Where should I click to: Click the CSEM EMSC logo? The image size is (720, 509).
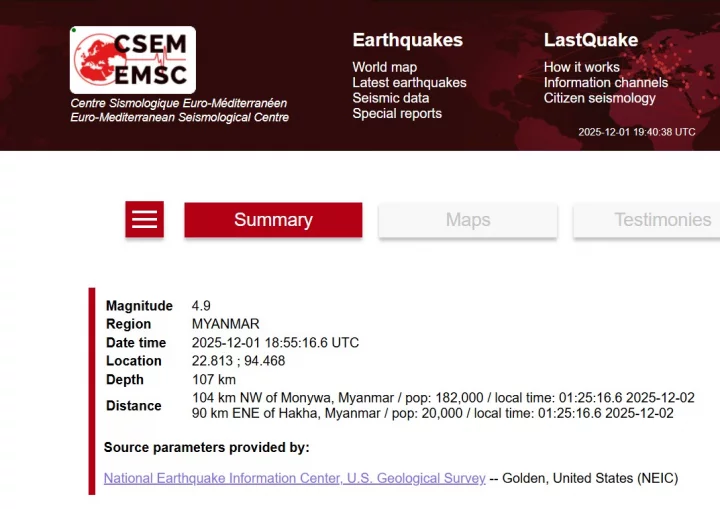(x=133, y=60)
